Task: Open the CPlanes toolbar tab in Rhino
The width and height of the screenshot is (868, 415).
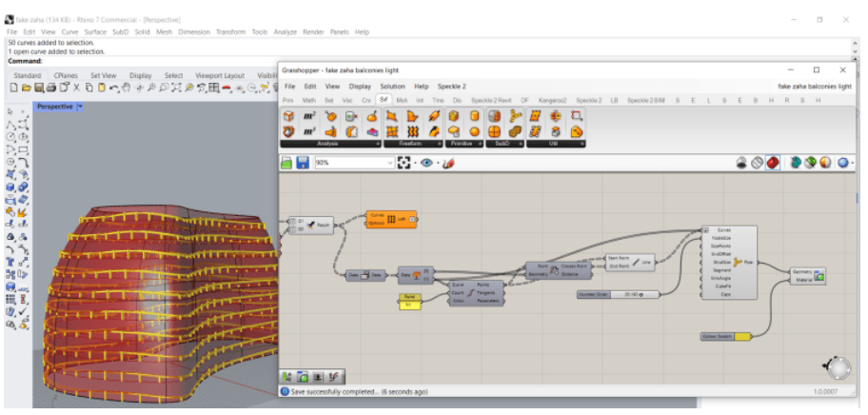Action: (x=66, y=75)
